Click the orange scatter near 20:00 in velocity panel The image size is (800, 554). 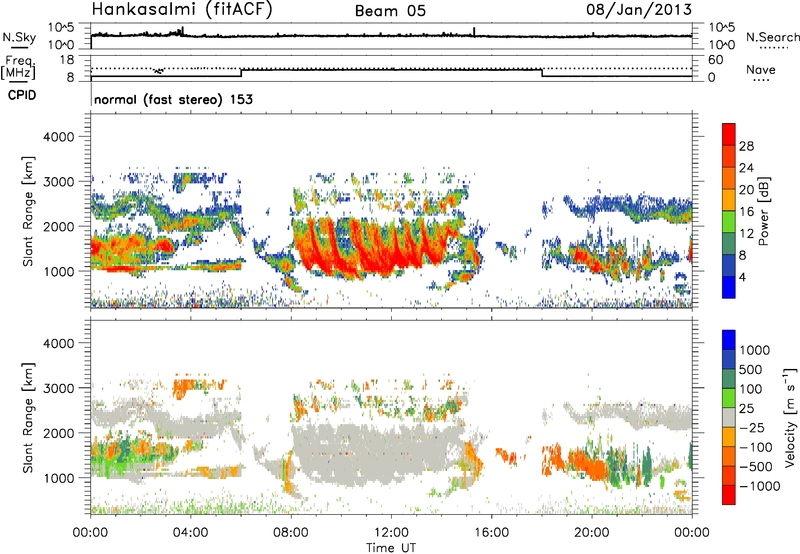587,463
